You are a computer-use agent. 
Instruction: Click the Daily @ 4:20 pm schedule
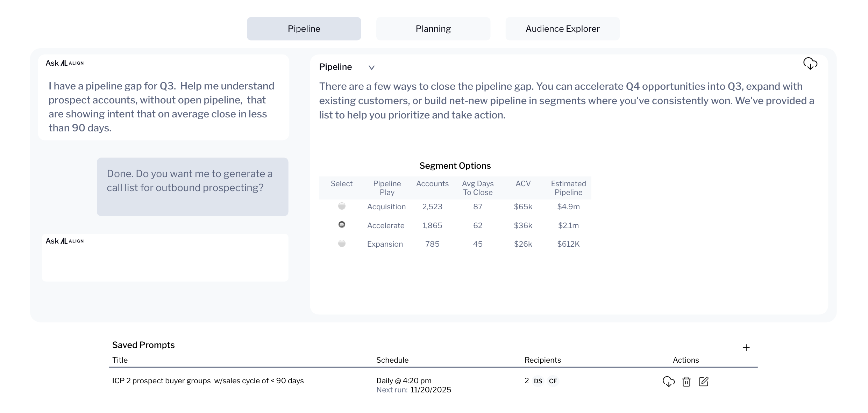[x=404, y=381]
